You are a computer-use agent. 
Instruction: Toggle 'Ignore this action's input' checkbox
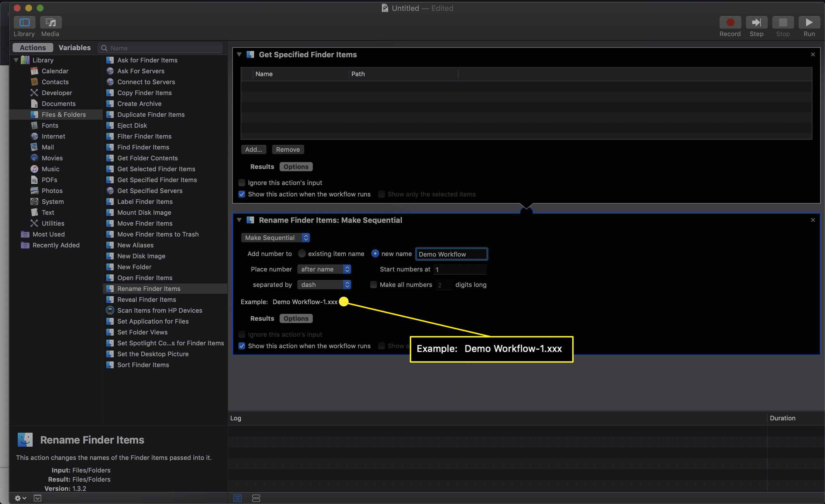click(241, 334)
